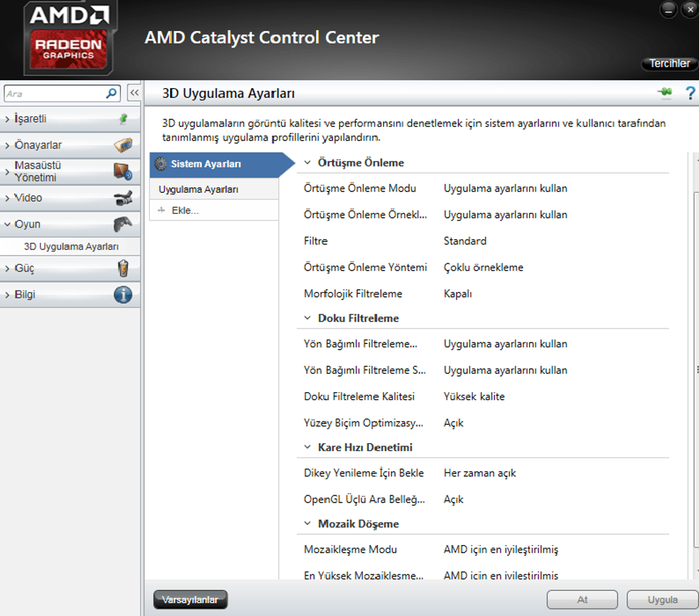Collapse the Örtüşme Önleme section

(307, 162)
